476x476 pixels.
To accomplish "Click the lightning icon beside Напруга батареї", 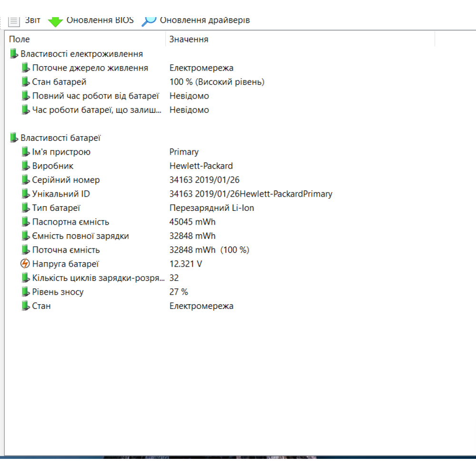I will coord(25,264).
